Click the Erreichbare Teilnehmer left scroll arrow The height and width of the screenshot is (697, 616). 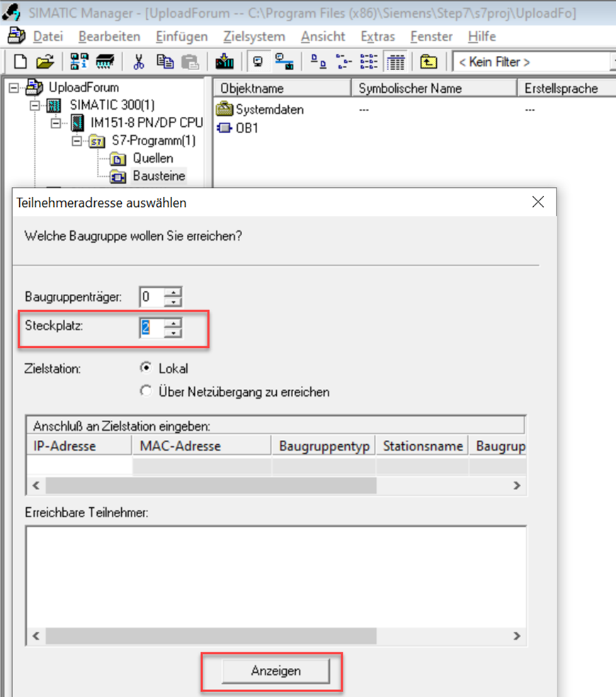(x=36, y=635)
